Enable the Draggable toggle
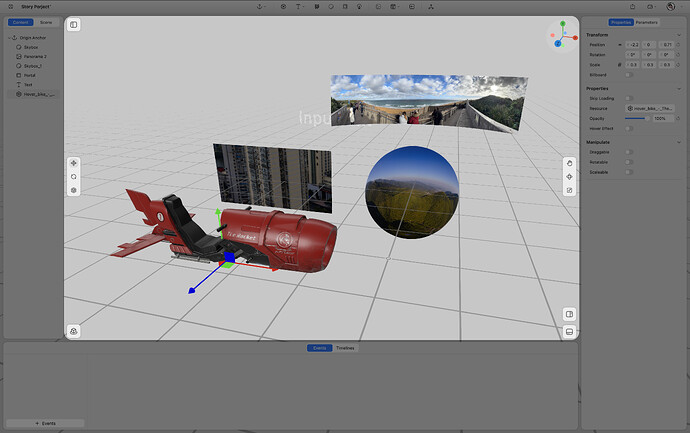Viewport: 690px width, 433px height. tap(630, 152)
